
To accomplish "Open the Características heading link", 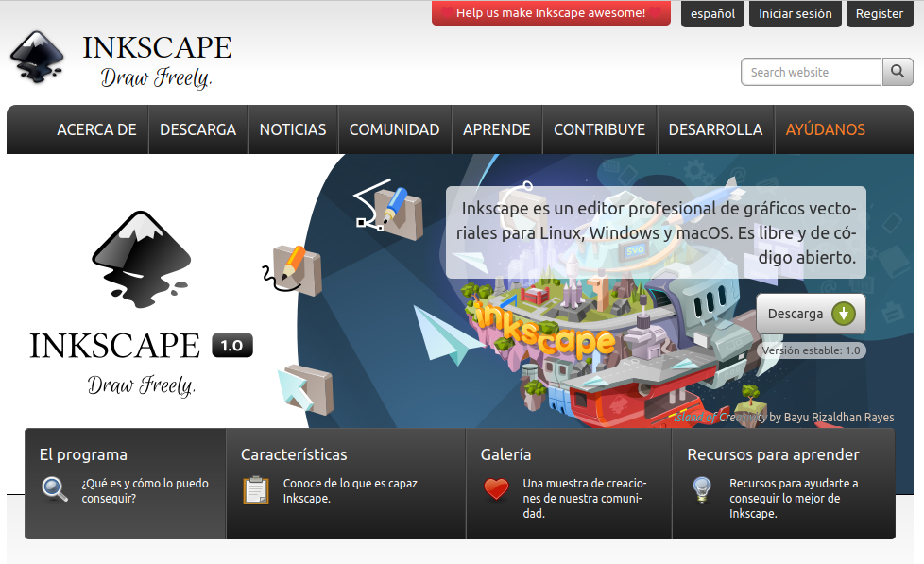I will click(294, 454).
